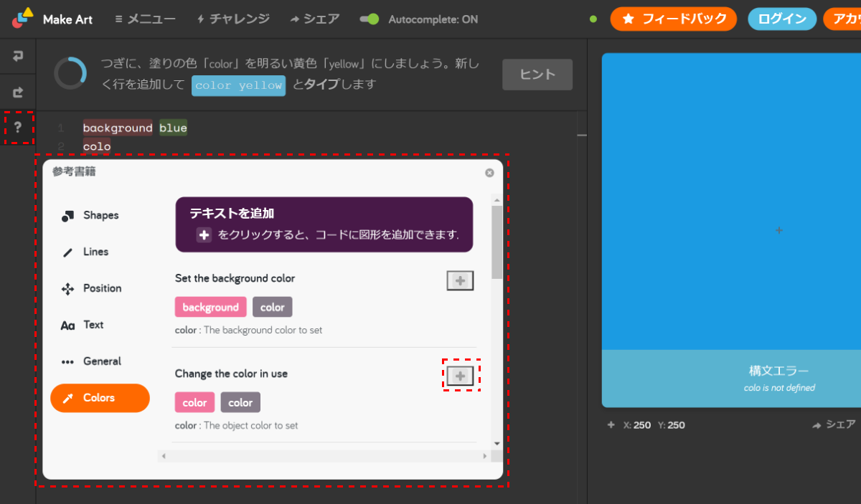861x504 pixels.
Task: Click the ヒント button
Action: click(x=537, y=75)
